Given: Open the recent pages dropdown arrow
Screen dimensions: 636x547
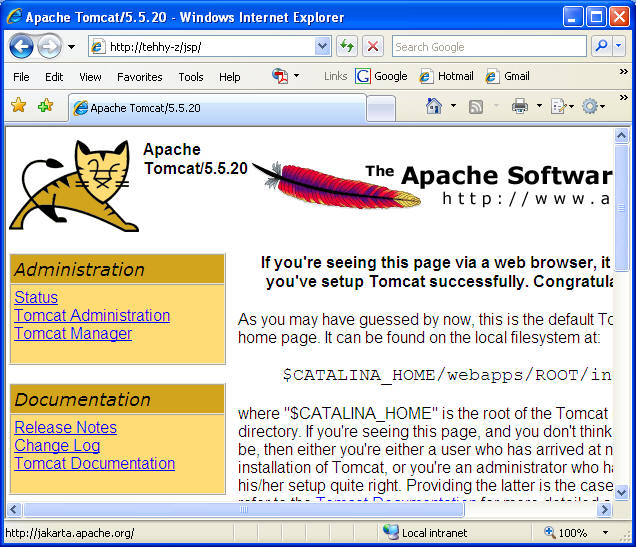Looking at the screenshot, I should pyautogui.click(x=71, y=47).
